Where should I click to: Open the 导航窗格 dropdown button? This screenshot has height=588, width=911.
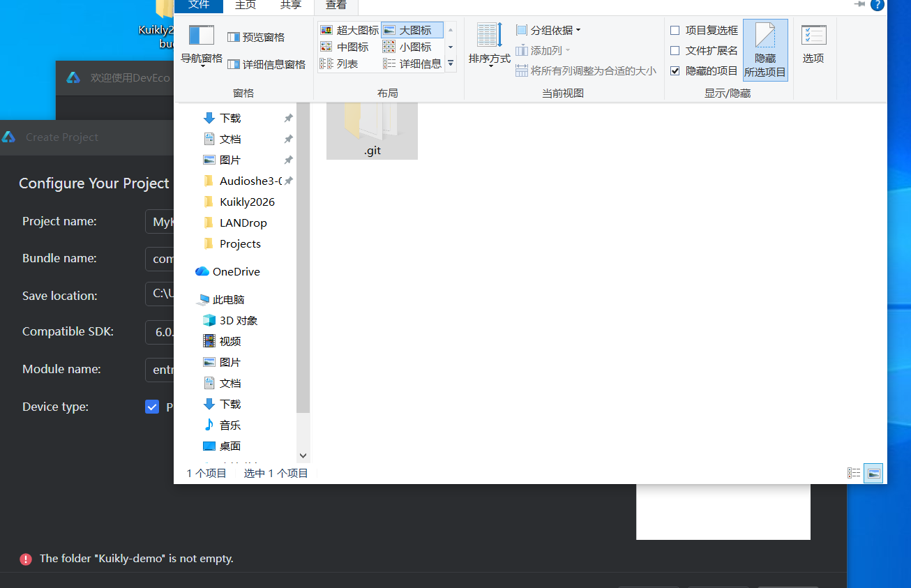click(x=202, y=46)
